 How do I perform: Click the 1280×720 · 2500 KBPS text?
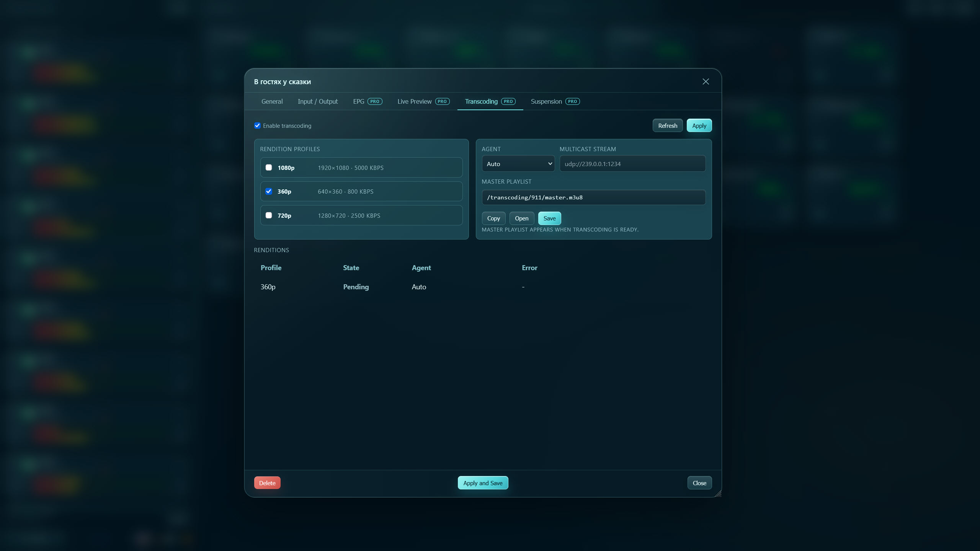point(349,215)
